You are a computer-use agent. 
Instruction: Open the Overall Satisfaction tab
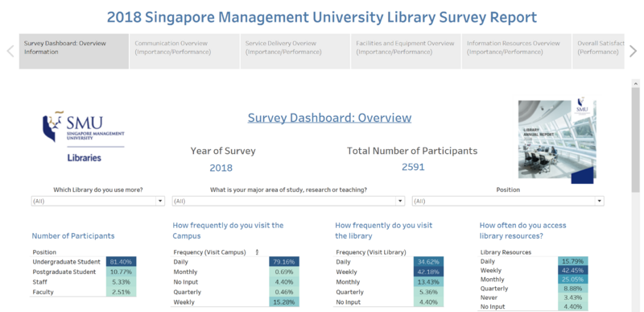click(x=598, y=51)
